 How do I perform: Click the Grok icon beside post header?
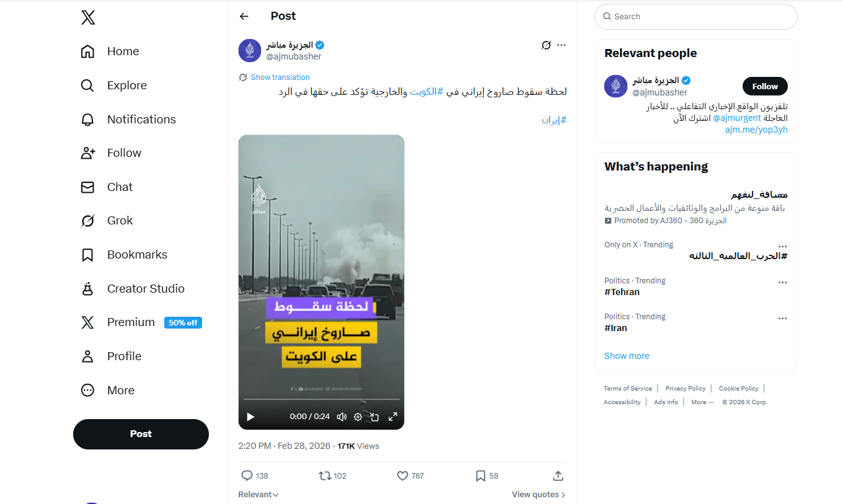(x=546, y=45)
